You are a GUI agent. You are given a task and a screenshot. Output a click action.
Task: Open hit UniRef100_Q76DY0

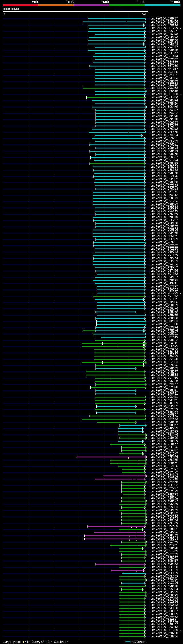[164, 34]
